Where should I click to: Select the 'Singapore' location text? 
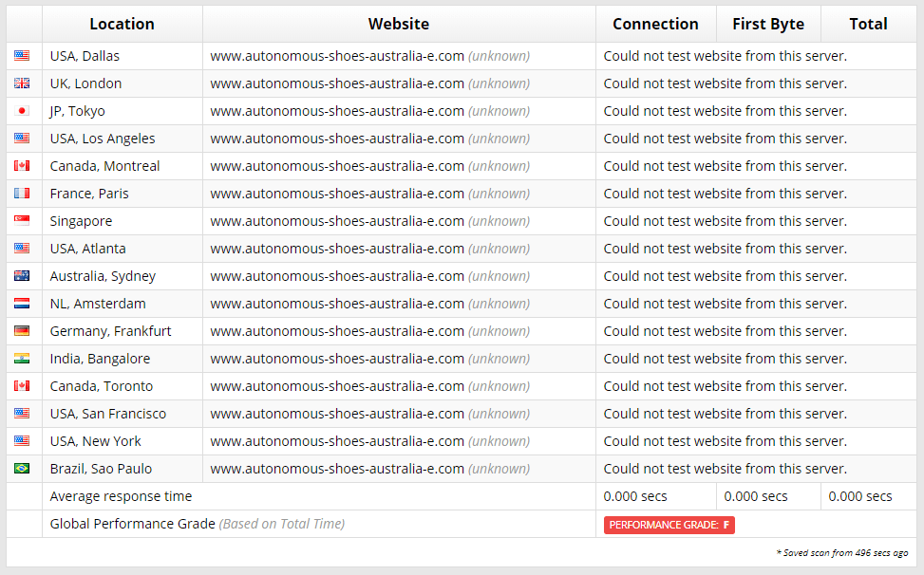point(82,221)
